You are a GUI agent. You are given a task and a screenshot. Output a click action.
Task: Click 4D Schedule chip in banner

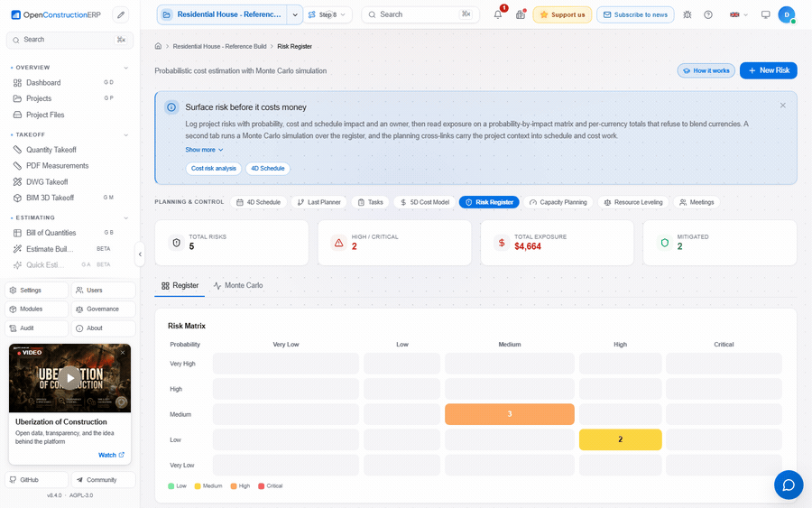coord(268,169)
